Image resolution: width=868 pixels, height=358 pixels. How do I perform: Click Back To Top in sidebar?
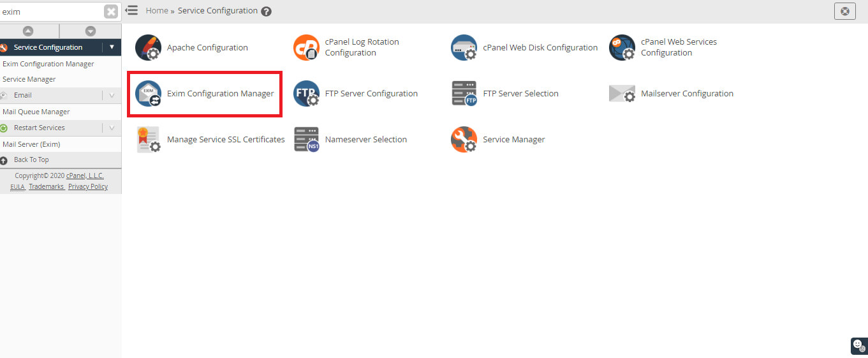(x=31, y=160)
